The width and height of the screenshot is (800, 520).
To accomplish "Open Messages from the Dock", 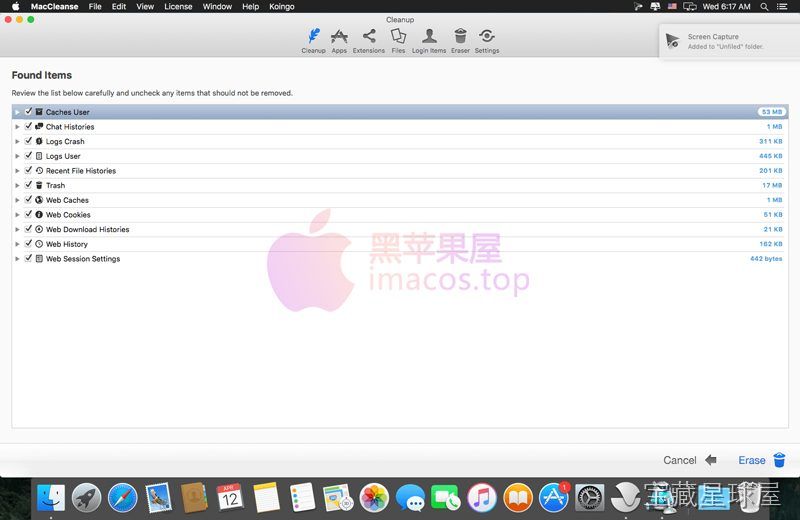I will click(410, 498).
